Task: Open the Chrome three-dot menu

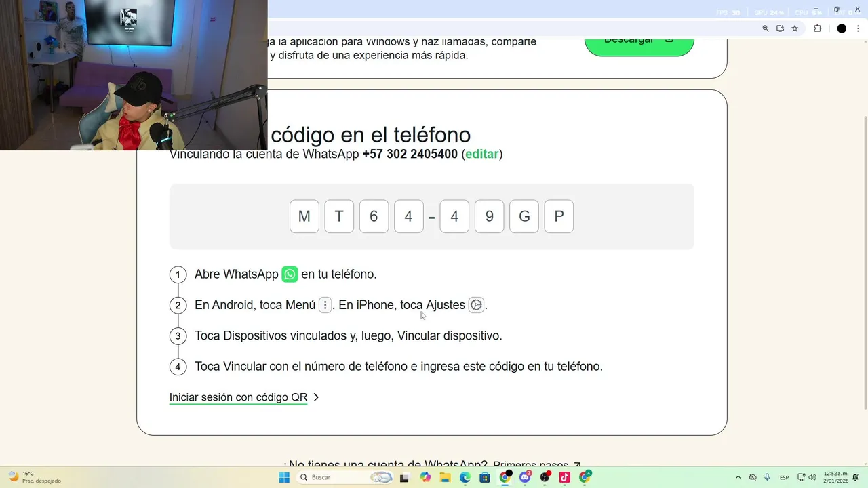Action: point(858,28)
